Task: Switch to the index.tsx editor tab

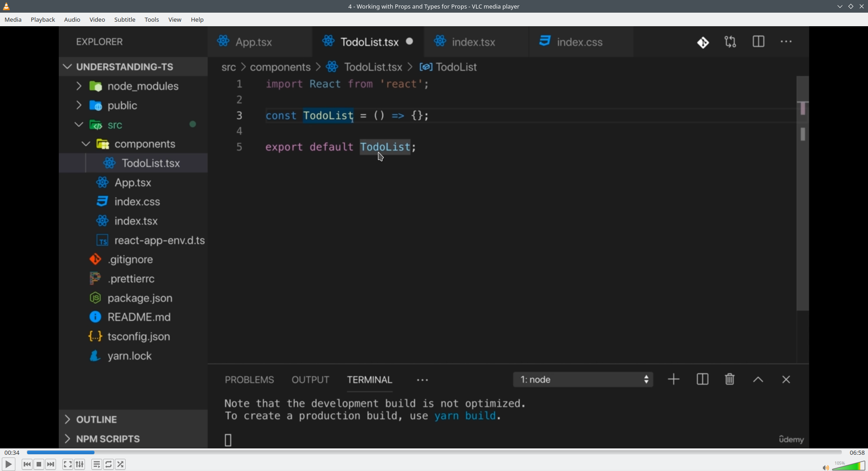Action: 476,42
